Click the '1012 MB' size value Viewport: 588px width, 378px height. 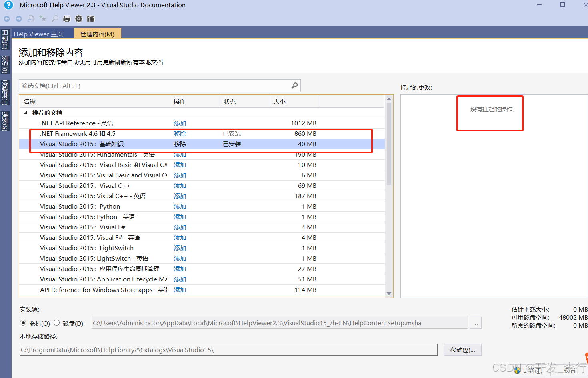point(304,123)
